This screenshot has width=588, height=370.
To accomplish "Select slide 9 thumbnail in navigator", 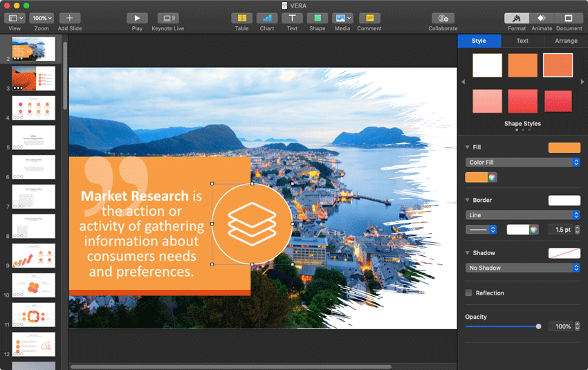I will pyautogui.click(x=33, y=255).
